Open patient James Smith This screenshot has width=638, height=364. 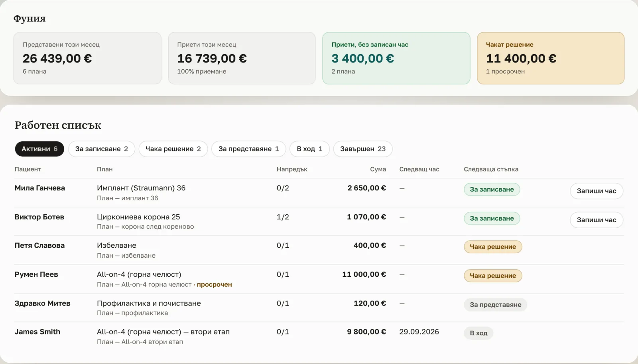pyautogui.click(x=37, y=332)
